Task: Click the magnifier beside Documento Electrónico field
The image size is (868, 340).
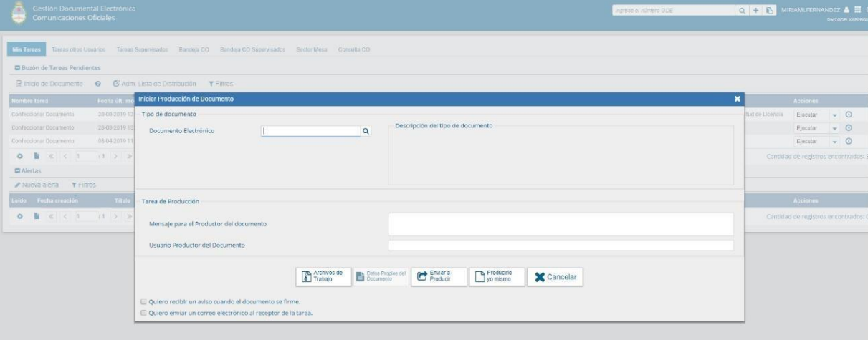Action: tap(365, 132)
